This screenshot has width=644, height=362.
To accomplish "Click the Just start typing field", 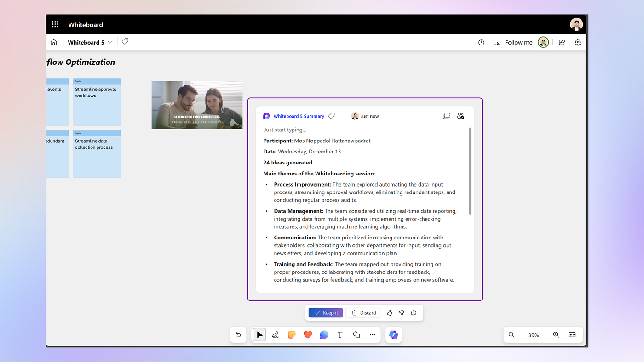I will (285, 130).
